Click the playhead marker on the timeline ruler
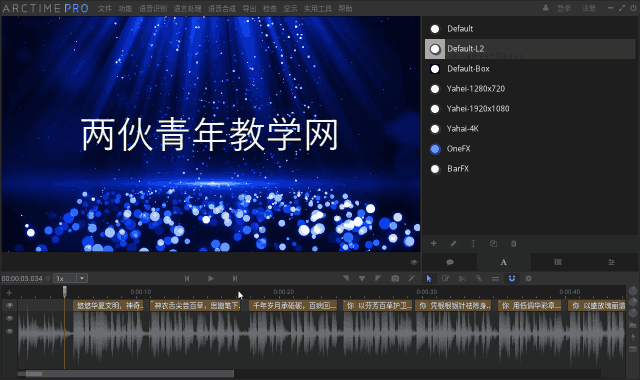Image resolution: width=640 pixels, height=380 pixels. pyautogui.click(x=64, y=291)
